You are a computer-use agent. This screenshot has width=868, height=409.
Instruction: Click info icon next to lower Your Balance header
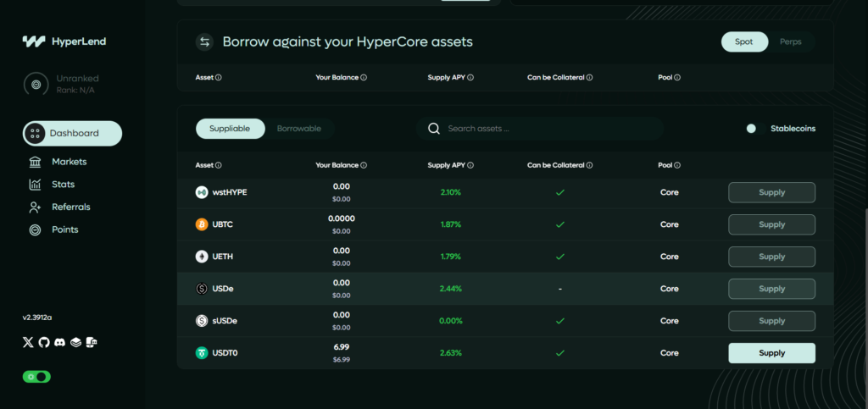(364, 165)
